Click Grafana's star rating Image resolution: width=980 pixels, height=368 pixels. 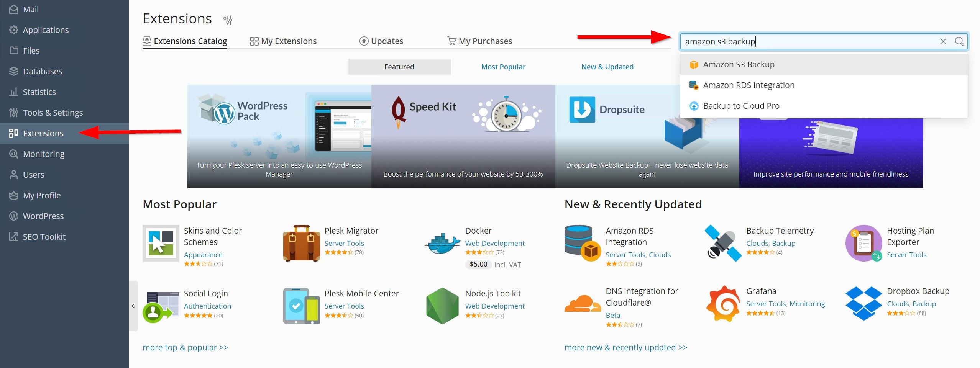760,313
